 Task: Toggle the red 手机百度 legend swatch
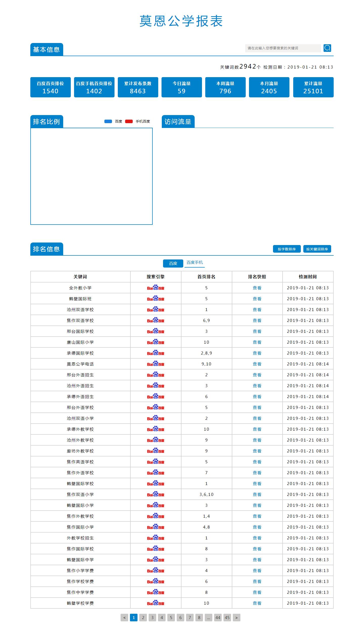click(129, 121)
